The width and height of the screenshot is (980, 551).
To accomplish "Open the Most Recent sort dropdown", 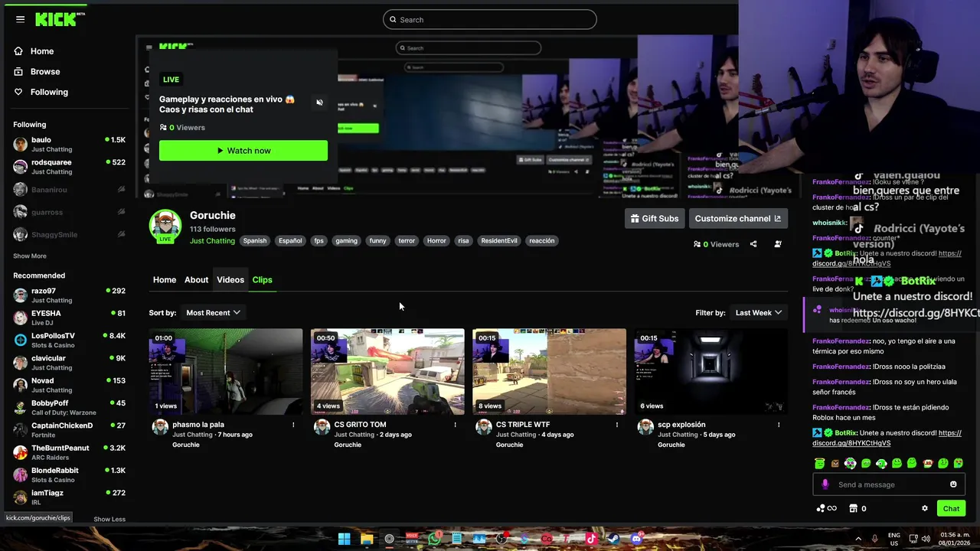I will 213,312.
